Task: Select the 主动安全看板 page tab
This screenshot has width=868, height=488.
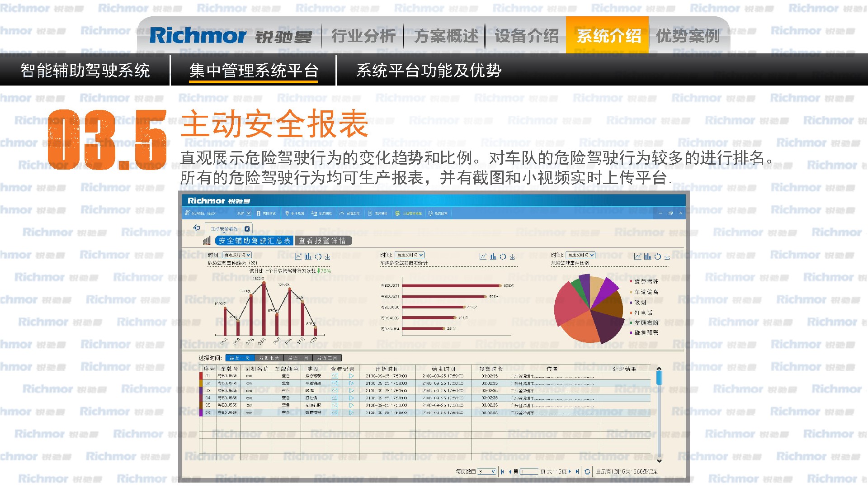Action: pyautogui.click(x=224, y=229)
